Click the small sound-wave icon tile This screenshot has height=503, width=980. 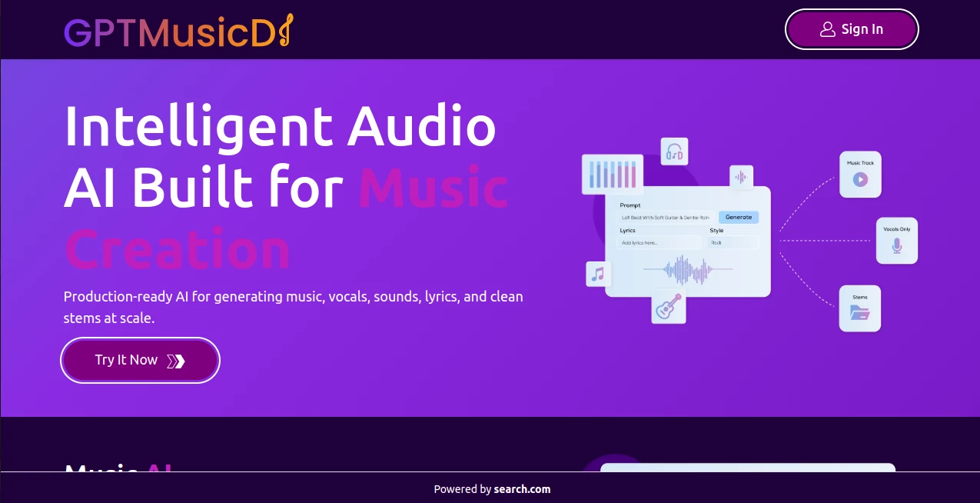(741, 177)
